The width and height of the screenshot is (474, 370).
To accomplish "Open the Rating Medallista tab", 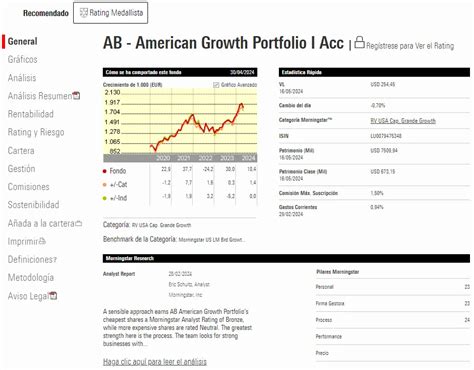I will tap(111, 13).
